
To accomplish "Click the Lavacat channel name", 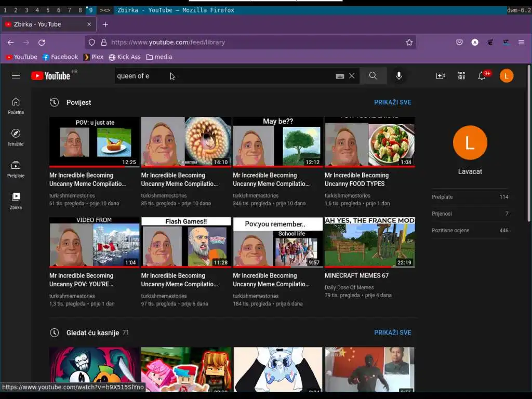I will tap(470, 171).
